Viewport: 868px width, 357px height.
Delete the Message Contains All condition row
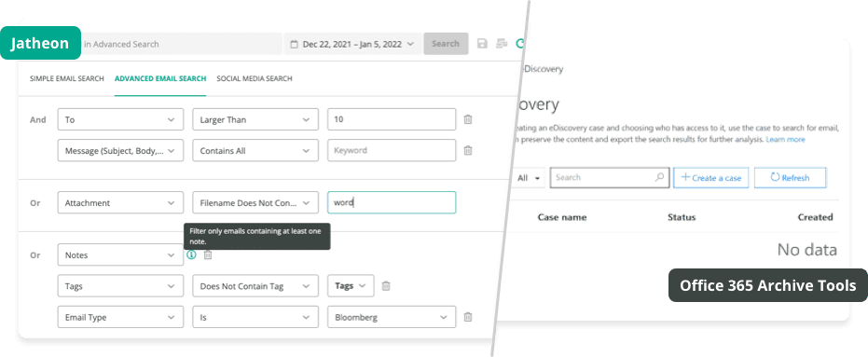[468, 150]
